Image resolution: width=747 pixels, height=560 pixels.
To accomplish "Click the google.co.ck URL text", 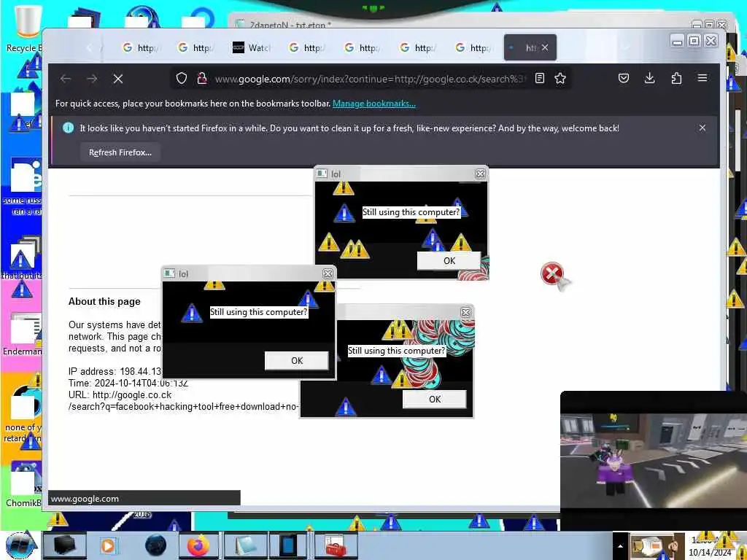I will [x=132, y=394].
